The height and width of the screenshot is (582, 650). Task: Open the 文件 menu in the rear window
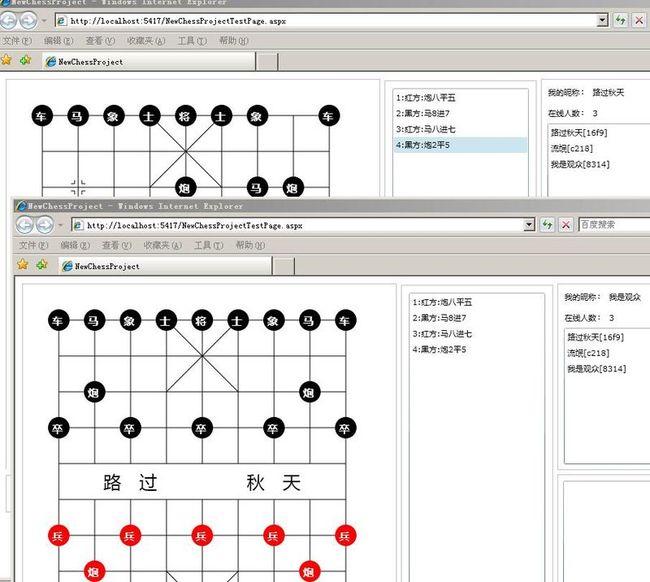[x=17, y=41]
